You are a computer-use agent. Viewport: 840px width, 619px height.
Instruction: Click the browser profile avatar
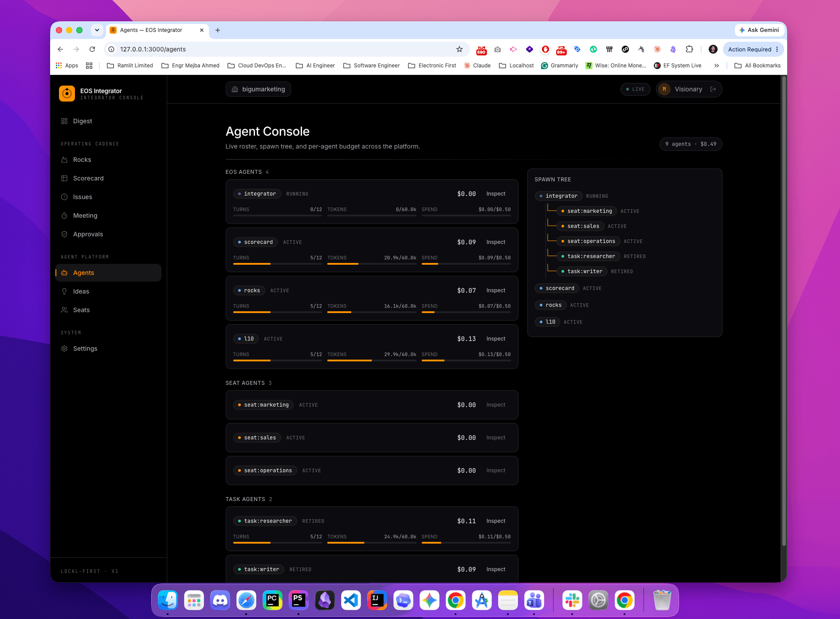pyautogui.click(x=713, y=49)
